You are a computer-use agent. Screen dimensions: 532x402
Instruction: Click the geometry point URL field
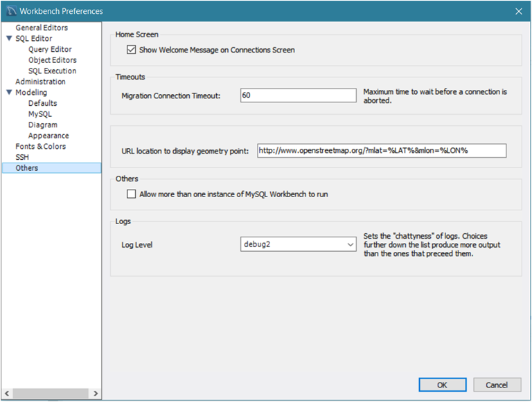tap(382, 151)
